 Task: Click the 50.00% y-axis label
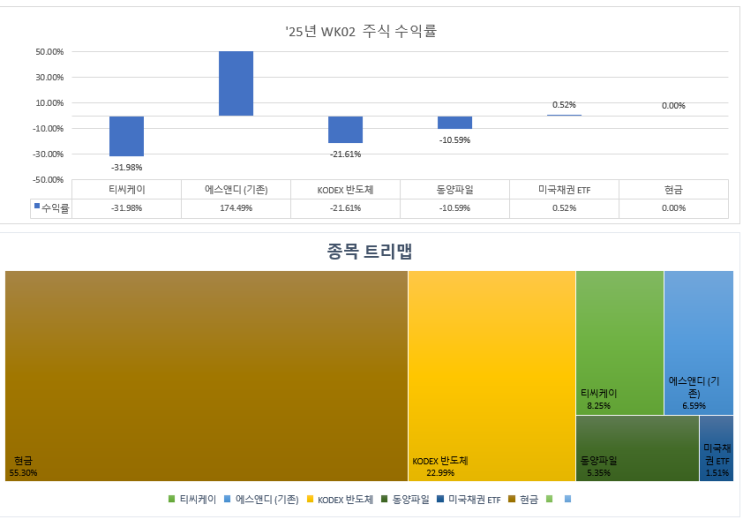pyautogui.click(x=49, y=52)
